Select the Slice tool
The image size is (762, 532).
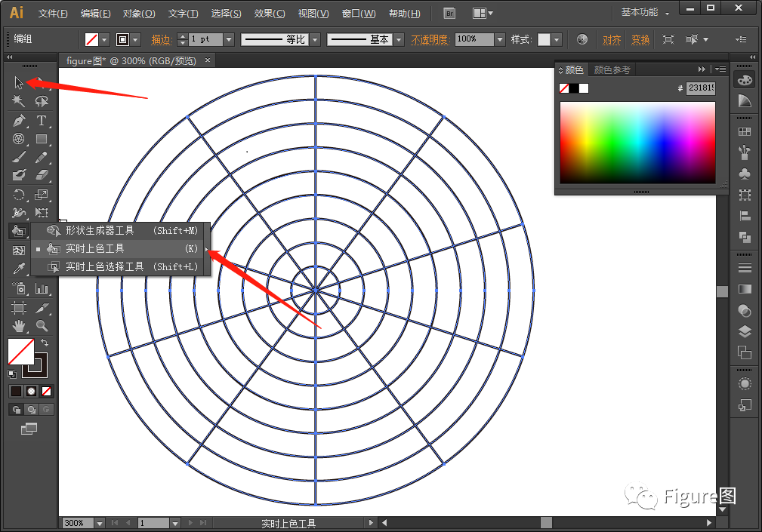(42, 308)
